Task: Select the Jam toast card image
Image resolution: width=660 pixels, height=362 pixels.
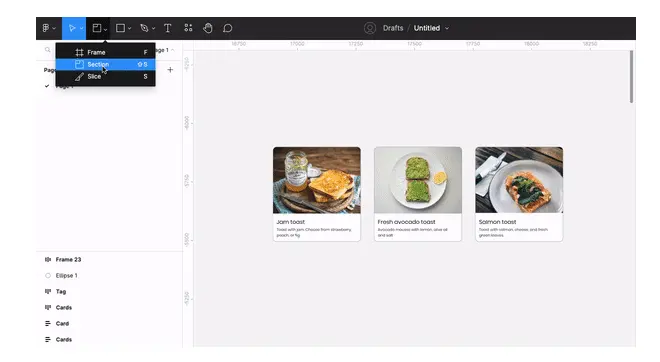Action: 317,180
